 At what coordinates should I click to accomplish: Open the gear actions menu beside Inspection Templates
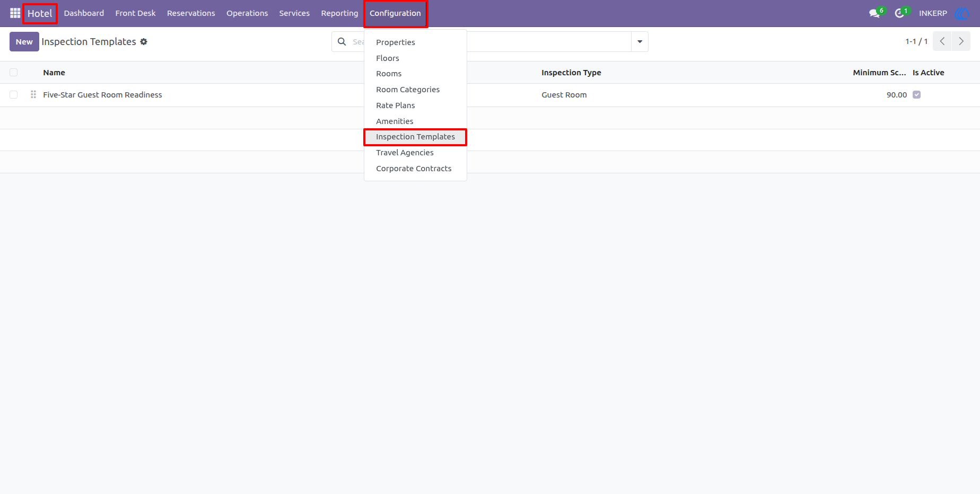coord(144,42)
